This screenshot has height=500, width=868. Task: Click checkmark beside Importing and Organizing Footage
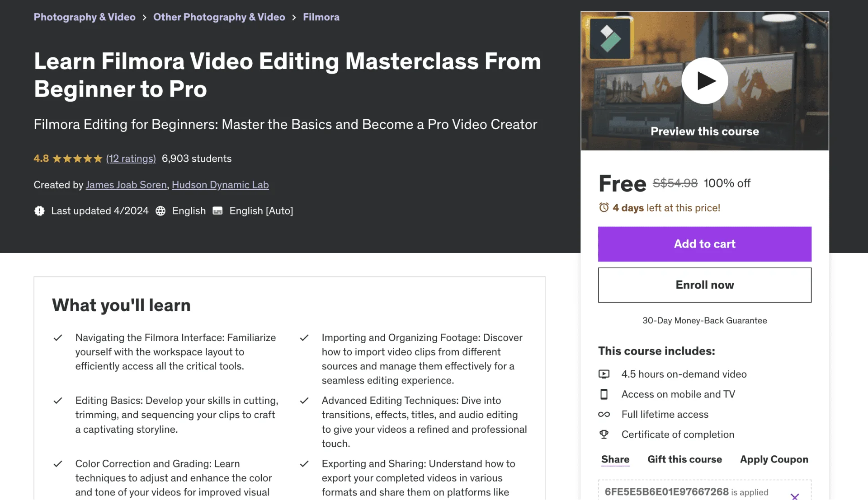click(x=304, y=338)
